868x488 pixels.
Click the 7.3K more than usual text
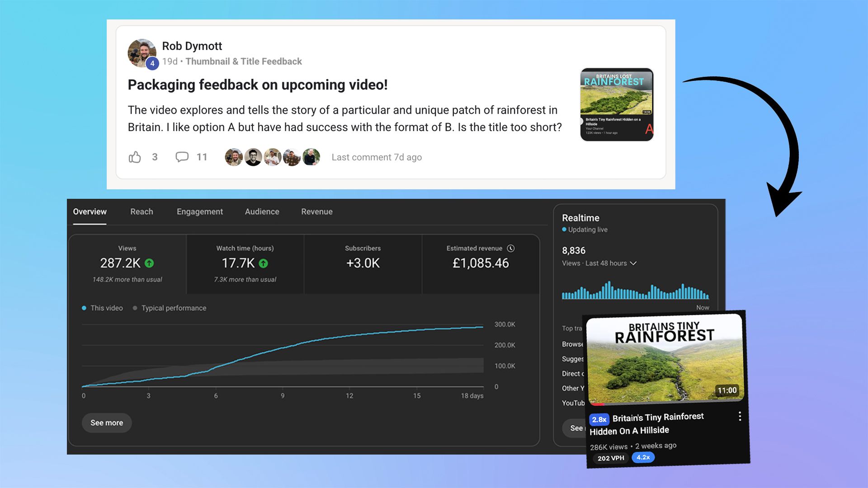click(245, 280)
